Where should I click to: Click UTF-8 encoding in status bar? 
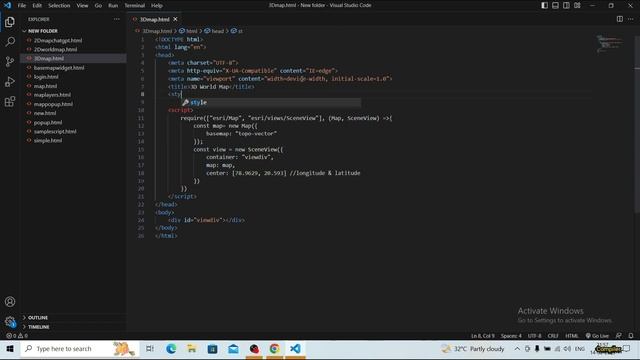(534, 336)
